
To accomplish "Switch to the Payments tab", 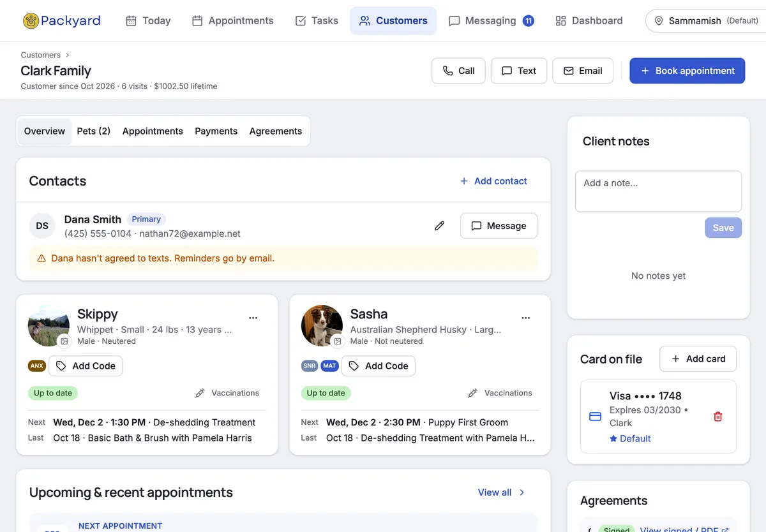I will 216,131.
